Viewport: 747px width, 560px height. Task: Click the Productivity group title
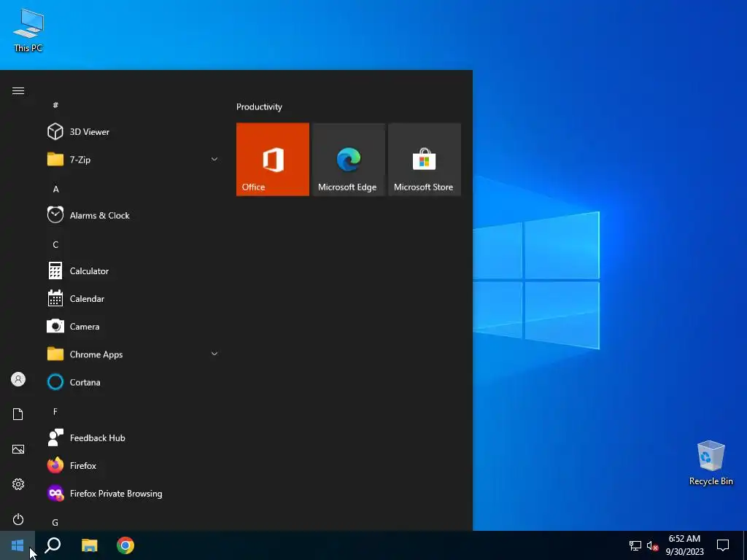pyautogui.click(x=259, y=106)
